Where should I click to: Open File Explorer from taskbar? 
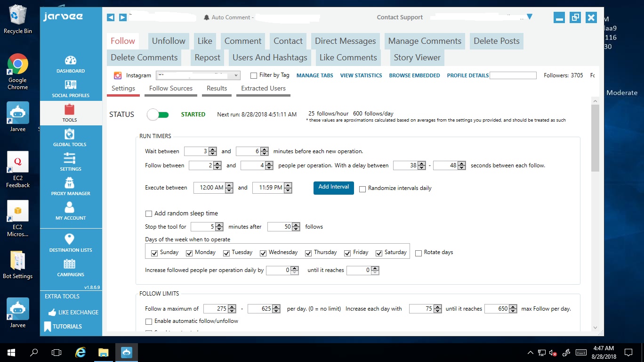104,352
